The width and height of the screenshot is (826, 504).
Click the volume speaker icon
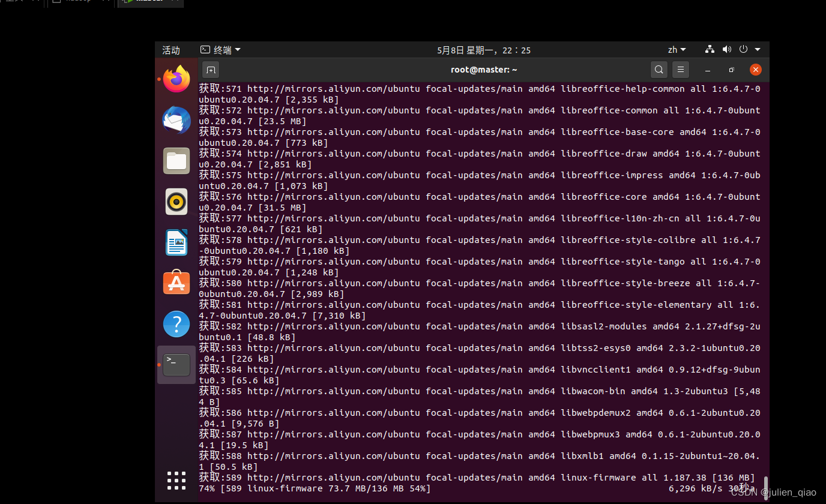(x=726, y=50)
